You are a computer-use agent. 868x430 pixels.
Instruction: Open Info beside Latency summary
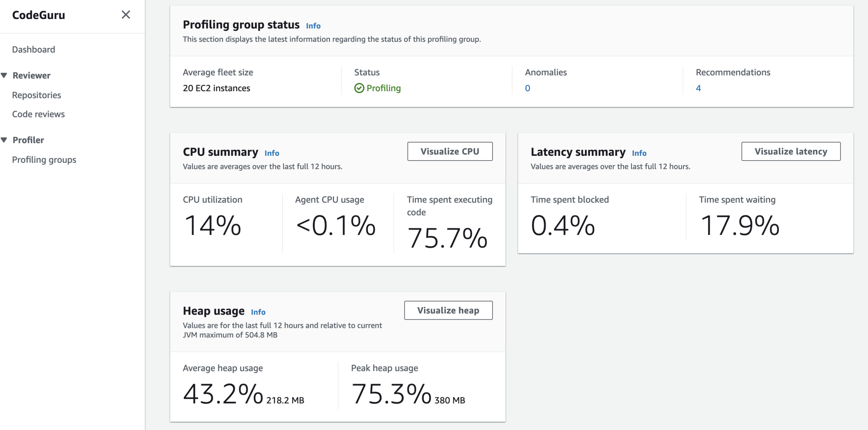(639, 153)
